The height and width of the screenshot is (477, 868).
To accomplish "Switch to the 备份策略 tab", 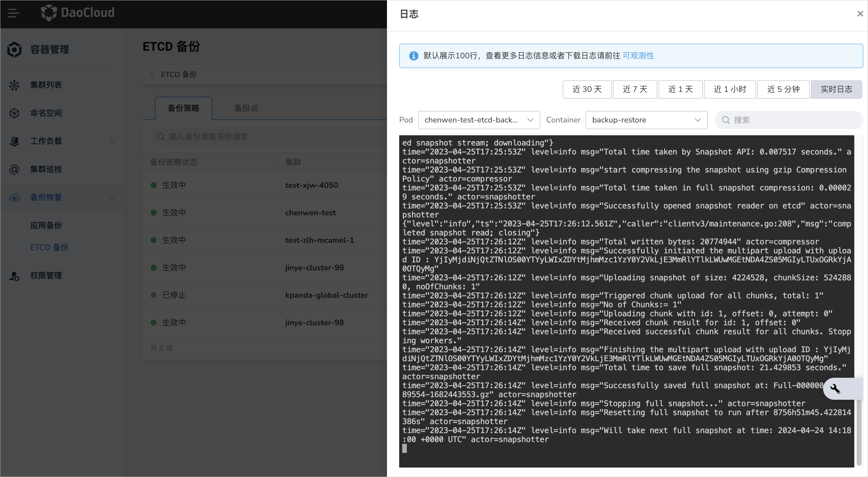I will click(x=184, y=108).
